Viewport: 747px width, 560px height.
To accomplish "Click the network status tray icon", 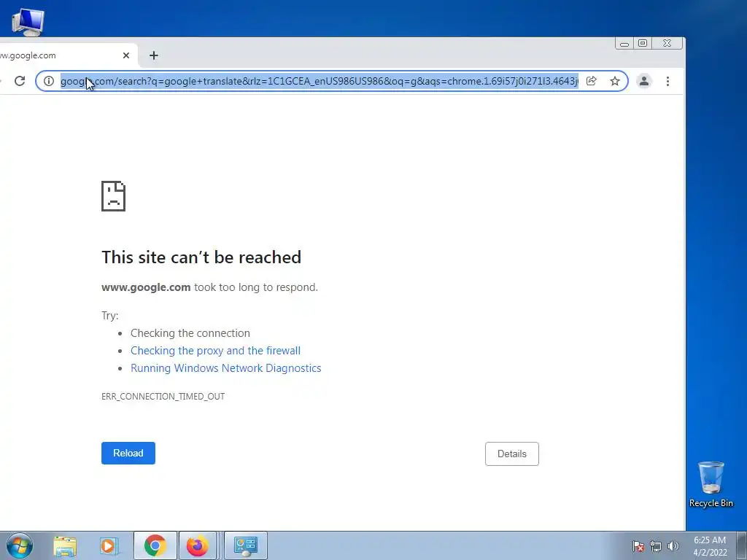I will point(656,546).
